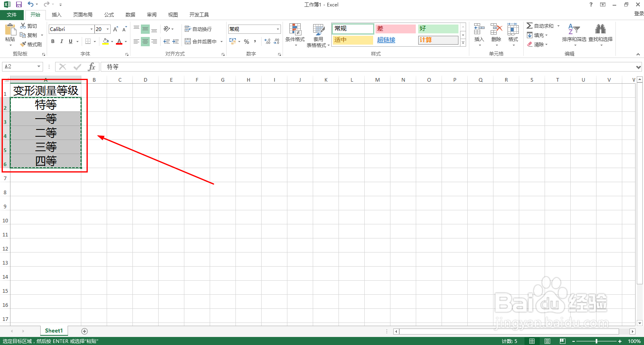644x345 pixels.
Task: Increase decimal places icon
Action: pyautogui.click(x=267, y=41)
